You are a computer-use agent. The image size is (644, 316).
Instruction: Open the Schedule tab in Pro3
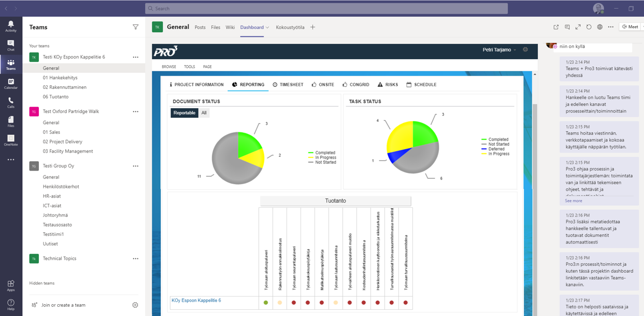(x=421, y=85)
